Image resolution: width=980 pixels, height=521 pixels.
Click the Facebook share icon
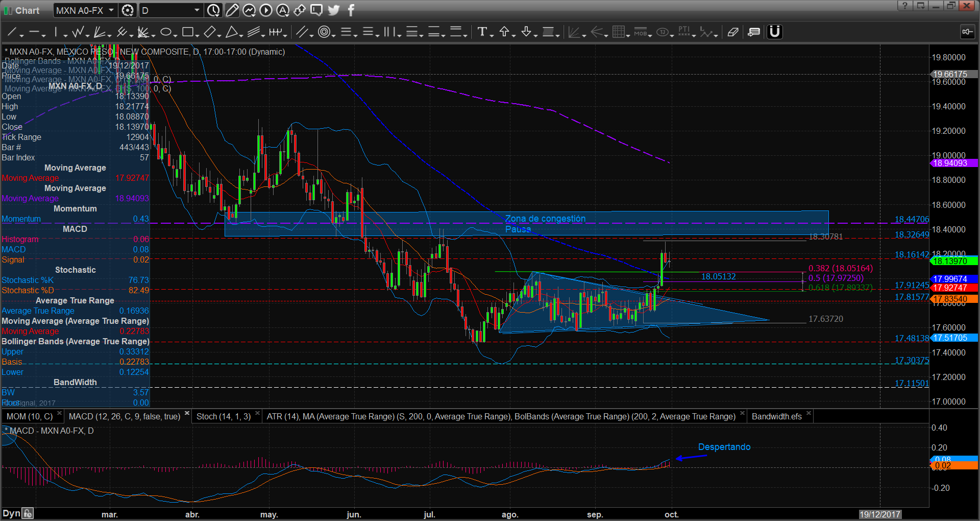pyautogui.click(x=351, y=10)
